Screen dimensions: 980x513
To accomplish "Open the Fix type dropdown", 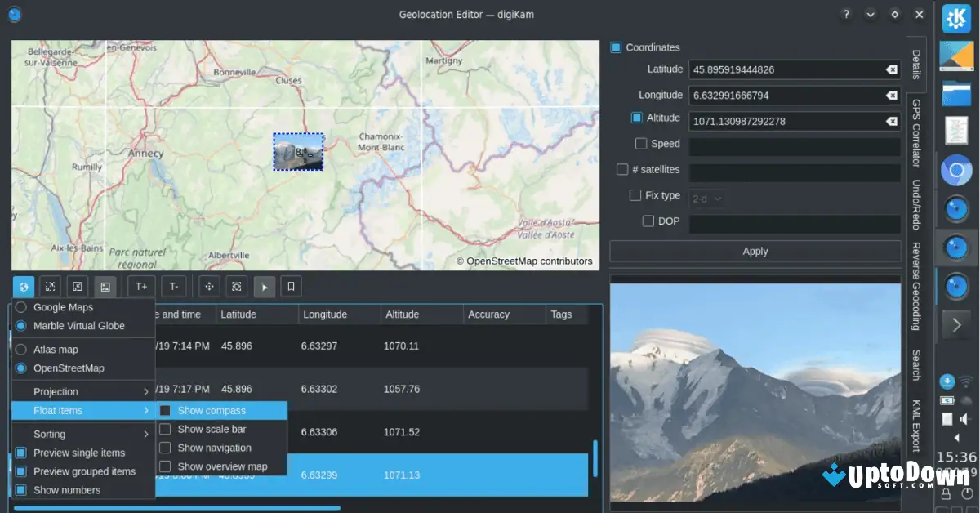I will pos(706,196).
